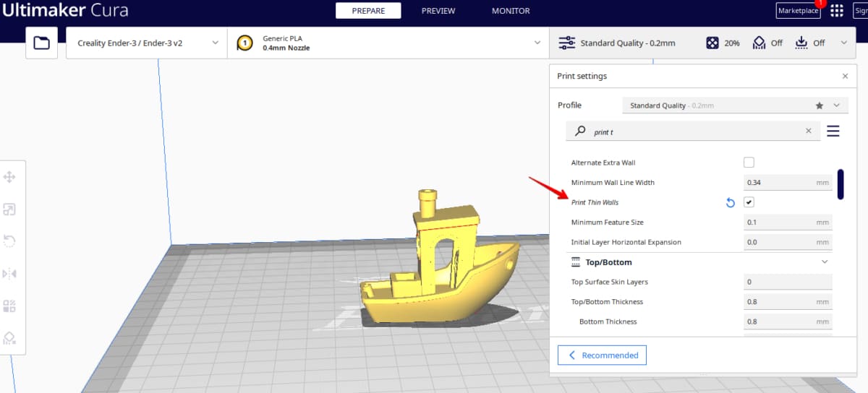The height and width of the screenshot is (393, 868).
Task: Click the infill 20% icon
Action: click(712, 43)
